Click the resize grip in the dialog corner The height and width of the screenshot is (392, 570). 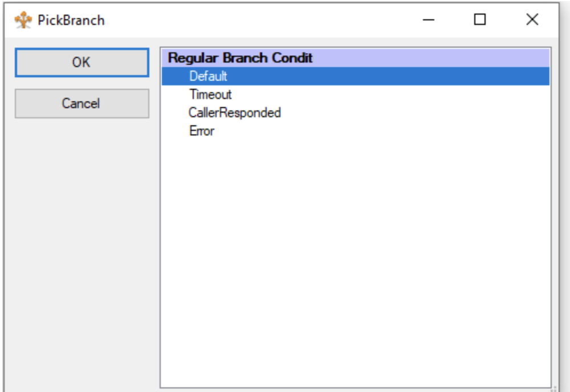point(555,389)
